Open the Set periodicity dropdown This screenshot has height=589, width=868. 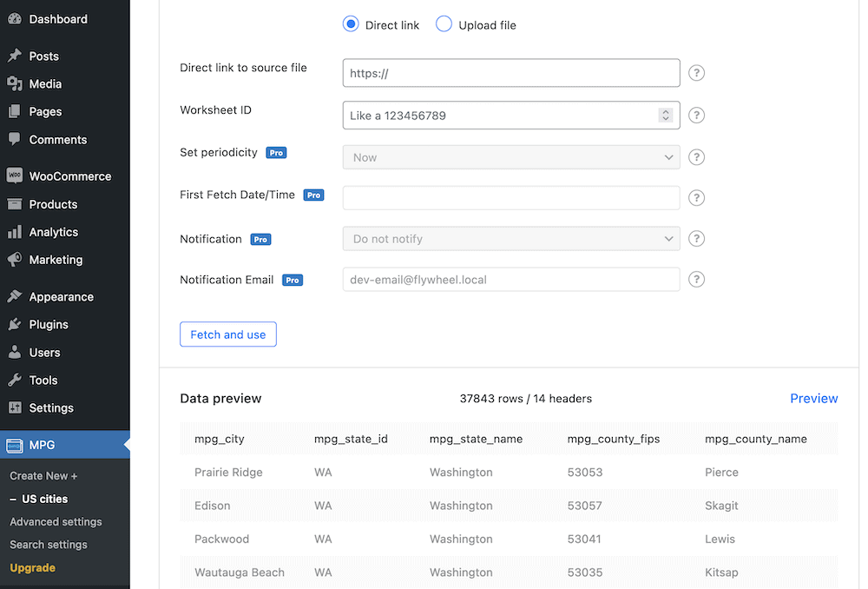pyautogui.click(x=510, y=157)
